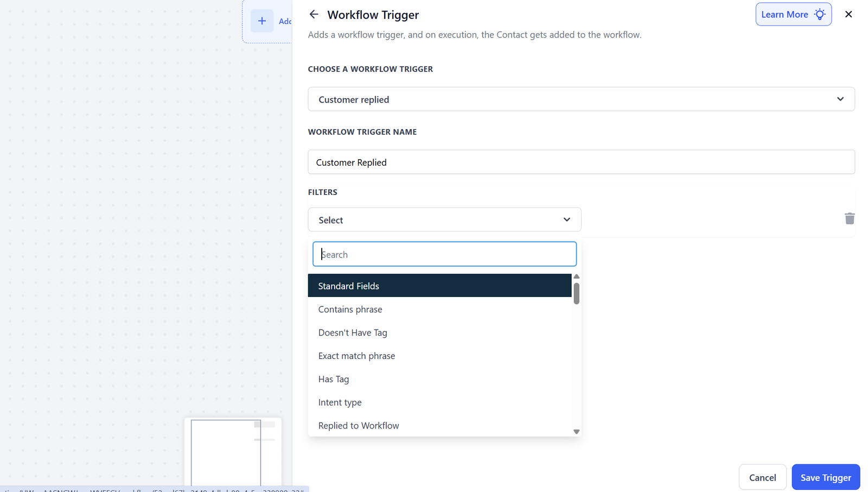The height and width of the screenshot is (492, 868).
Task: Click the filter list scroll up arrow
Action: click(x=576, y=277)
